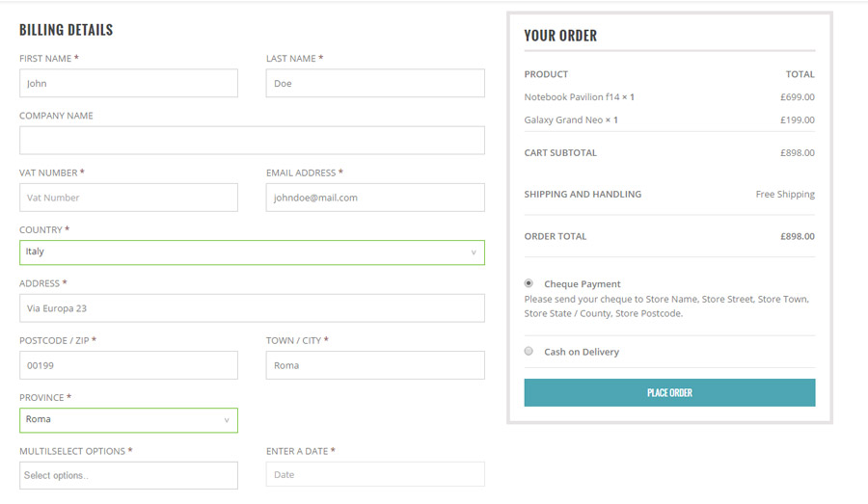Click Notebook Pavilion f14 product line
This screenshot has height=504, width=868.
579,97
